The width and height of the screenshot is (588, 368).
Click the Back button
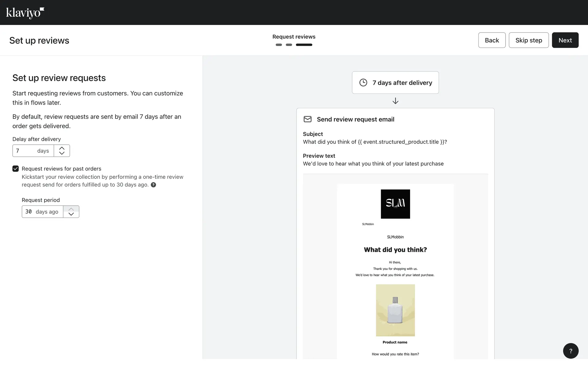click(492, 40)
